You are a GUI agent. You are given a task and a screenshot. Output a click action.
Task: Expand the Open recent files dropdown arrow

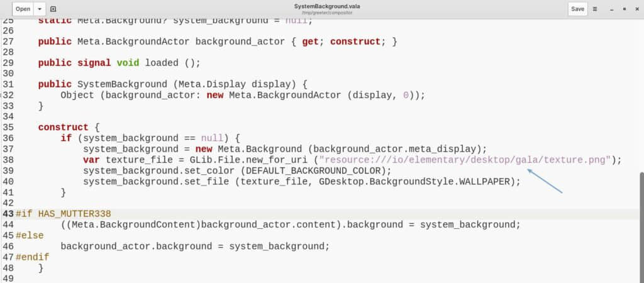(40, 9)
